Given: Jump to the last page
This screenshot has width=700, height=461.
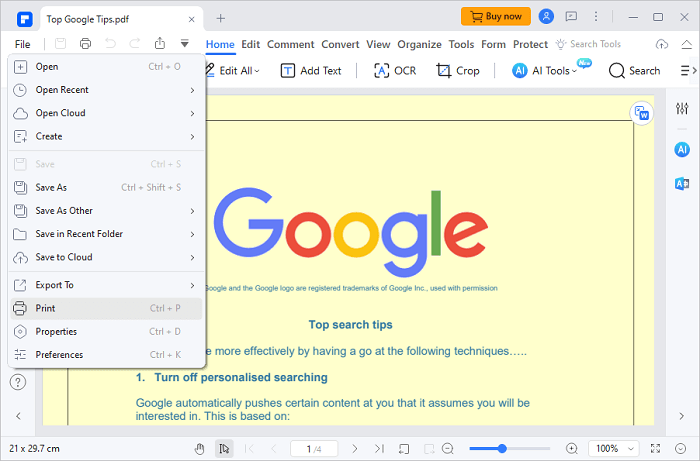Looking at the screenshot, I should coord(379,449).
